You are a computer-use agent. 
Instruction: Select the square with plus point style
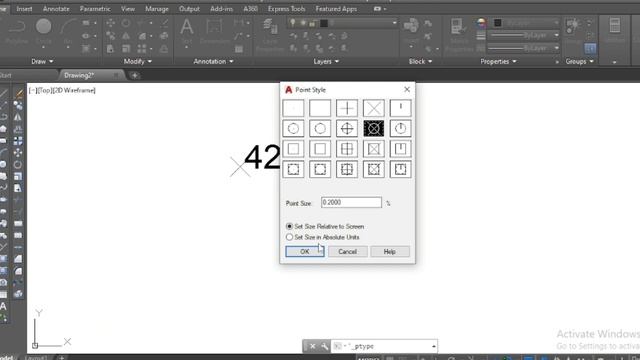coord(347,149)
